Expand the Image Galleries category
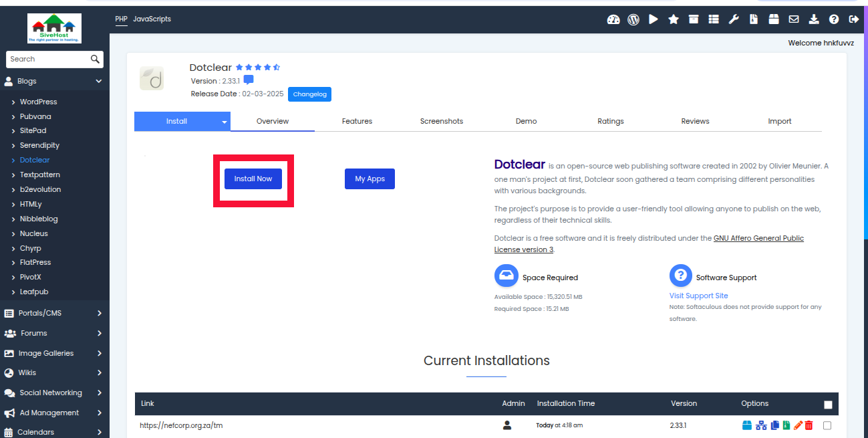868x438 pixels. [x=55, y=353]
